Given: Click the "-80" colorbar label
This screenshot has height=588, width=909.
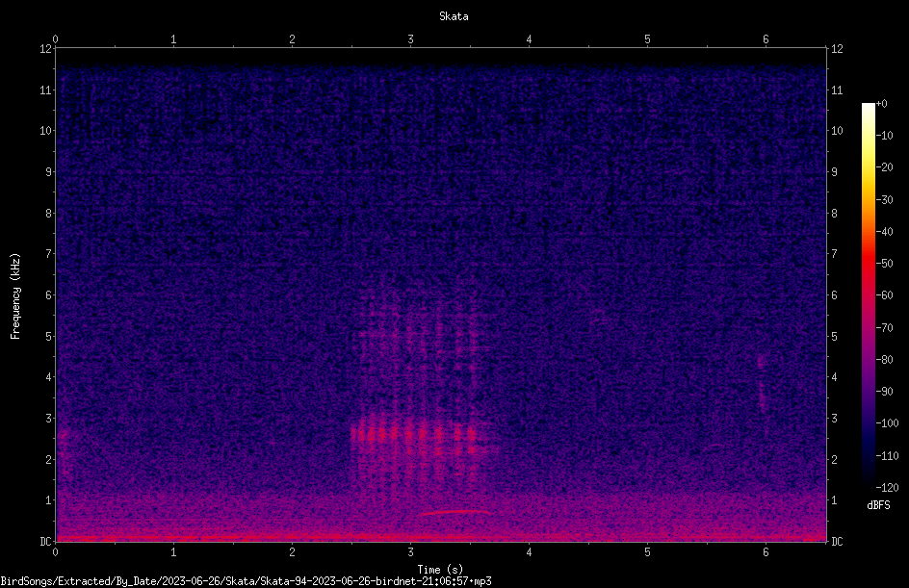Looking at the screenshot, I should coord(884,360).
